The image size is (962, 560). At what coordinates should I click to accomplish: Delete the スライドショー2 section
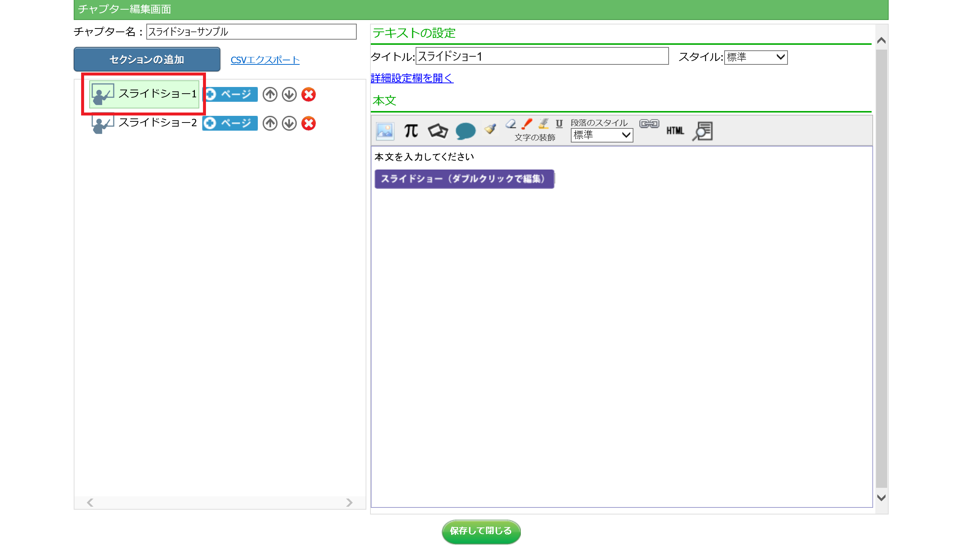coord(309,123)
